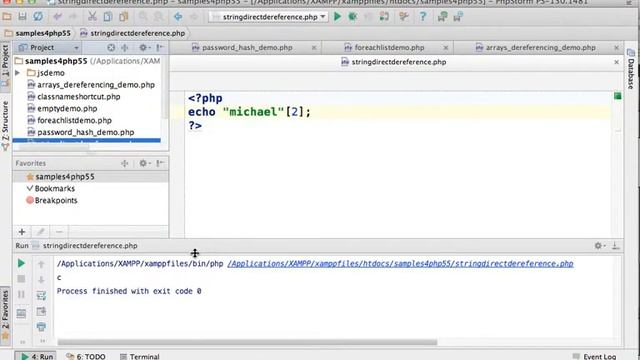Open foreachlistdemo.php in the project tree
The height and width of the screenshot is (360, 640).
[x=74, y=120]
